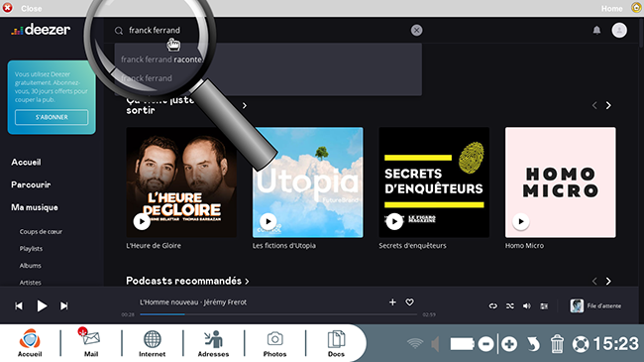Select suggestion franck ferrand raconte
Screen dimensions: 644x362
(161, 60)
